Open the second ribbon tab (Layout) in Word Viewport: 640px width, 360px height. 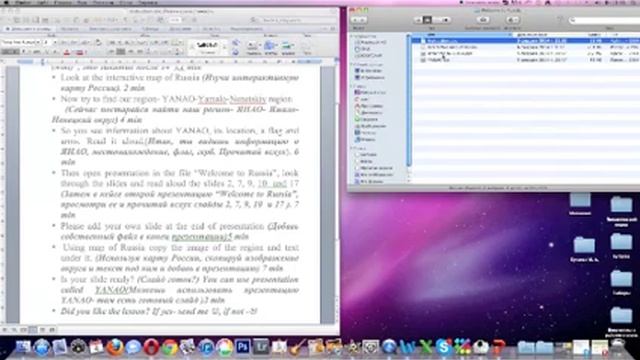coord(69,29)
